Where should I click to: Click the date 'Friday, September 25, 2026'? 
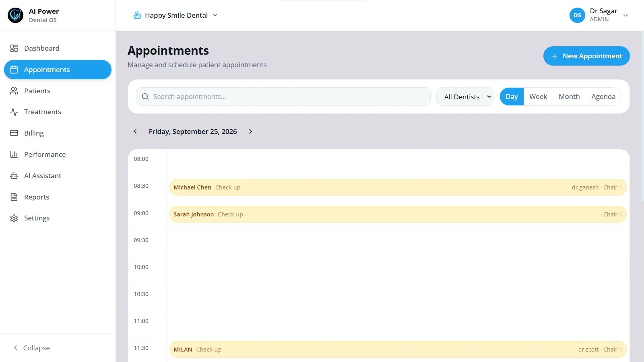tap(193, 132)
